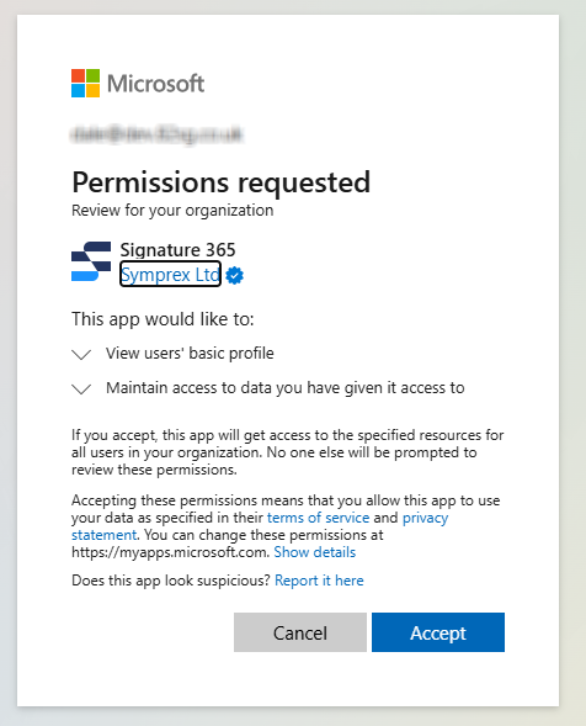Screen dimensions: 586x726
Task: Open the privacy statement link
Action: pos(425,517)
